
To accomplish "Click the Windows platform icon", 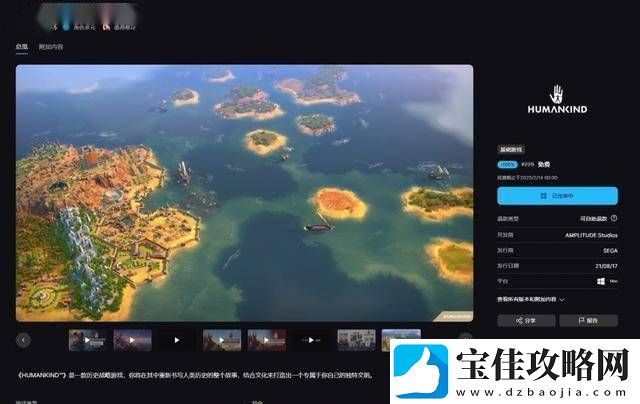I will point(601,281).
